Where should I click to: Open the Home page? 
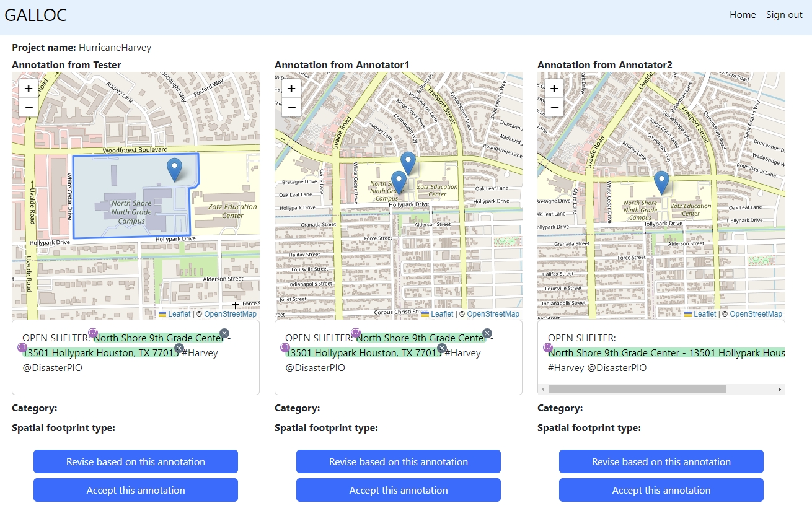click(742, 15)
